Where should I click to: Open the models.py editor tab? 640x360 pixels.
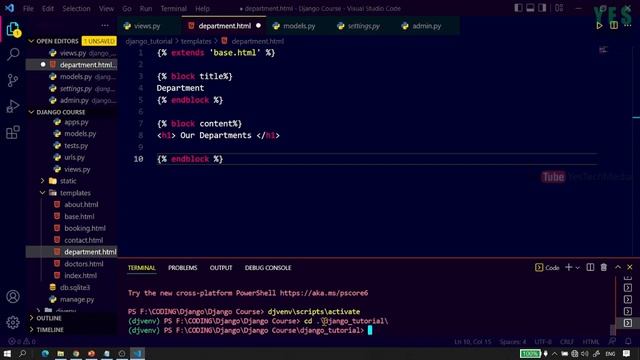(298, 26)
